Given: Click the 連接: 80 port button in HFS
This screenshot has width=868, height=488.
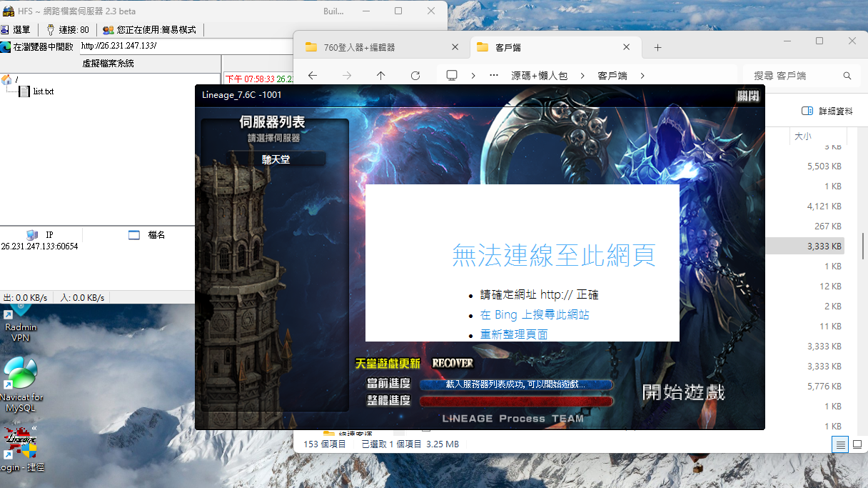Looking at the screenshot, I should pos(68,30).
